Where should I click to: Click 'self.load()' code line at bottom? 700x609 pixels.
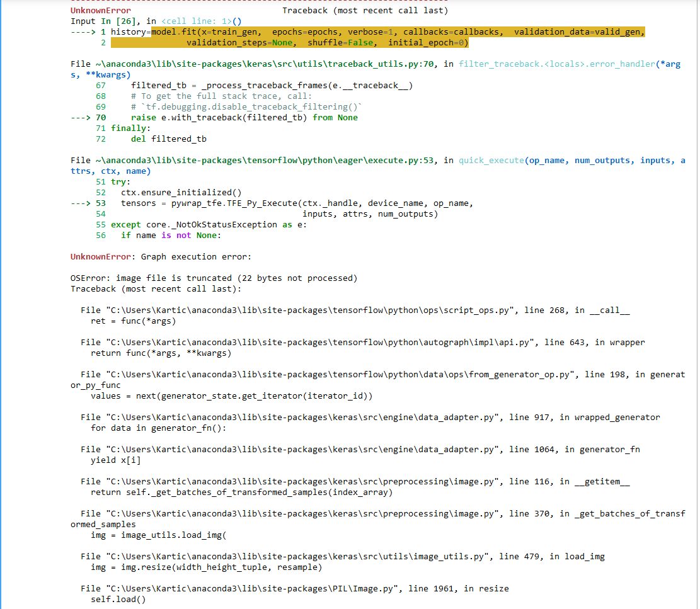[118, 599]
